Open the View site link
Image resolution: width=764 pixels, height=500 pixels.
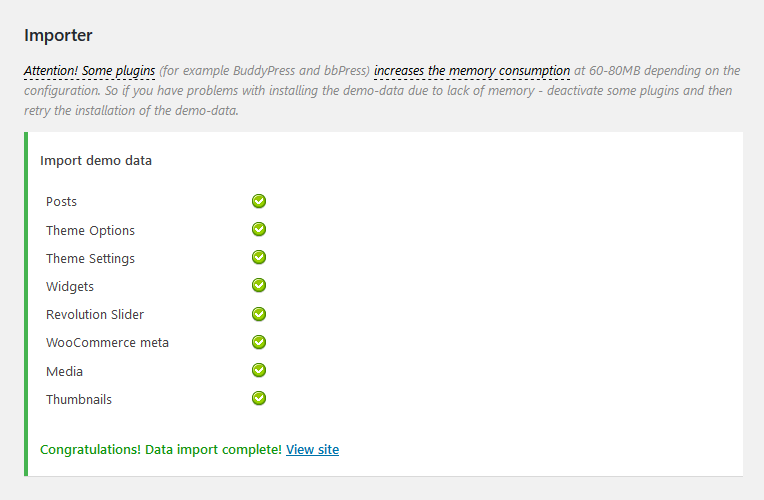click(x=312, y=449)
